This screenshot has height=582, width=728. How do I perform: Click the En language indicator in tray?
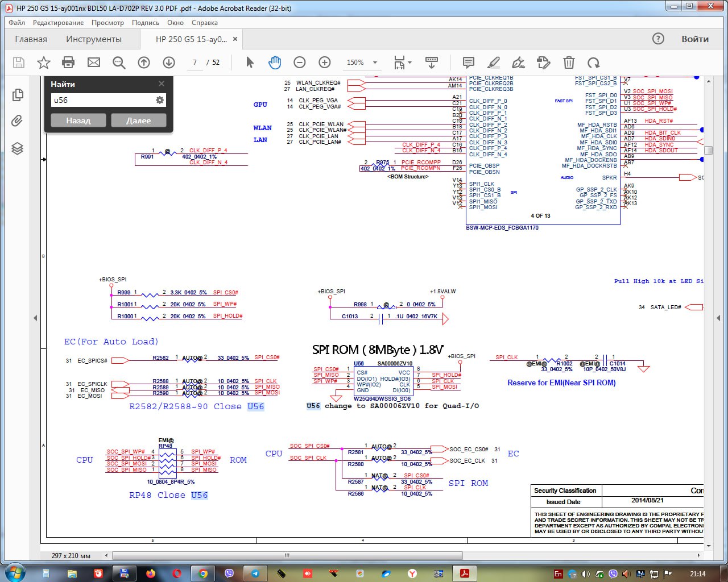click(558, 574)
